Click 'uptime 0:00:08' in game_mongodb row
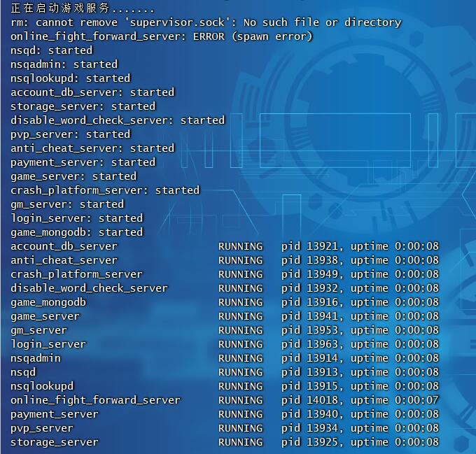 pyautogui.click(x=395, y=302)
